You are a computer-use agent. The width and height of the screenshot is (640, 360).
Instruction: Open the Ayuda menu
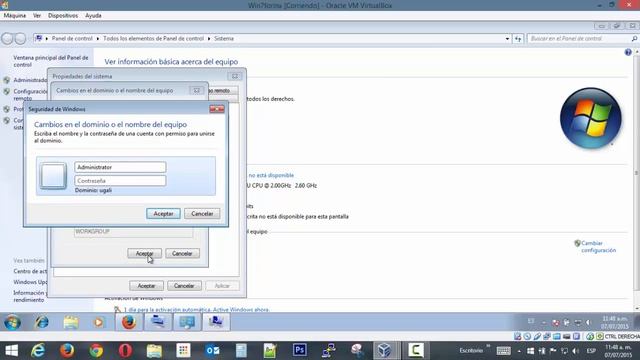[93, 16]
